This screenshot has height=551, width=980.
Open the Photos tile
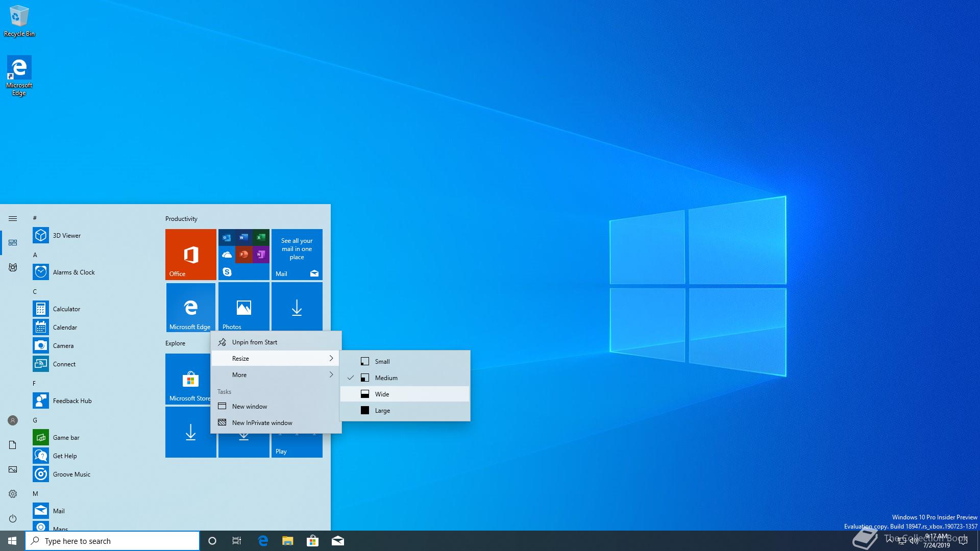tap(244, 306)
